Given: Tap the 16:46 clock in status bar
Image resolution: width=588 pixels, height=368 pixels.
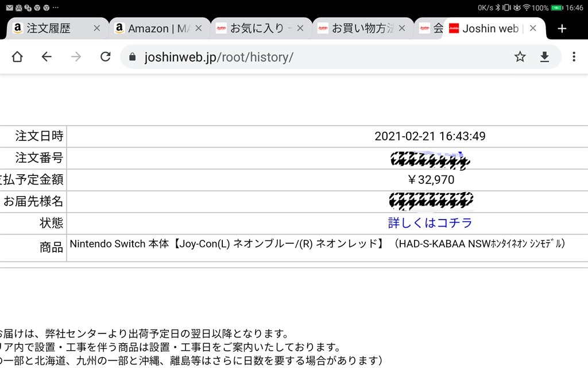Looking at the screenshot, I should point(574,7).
